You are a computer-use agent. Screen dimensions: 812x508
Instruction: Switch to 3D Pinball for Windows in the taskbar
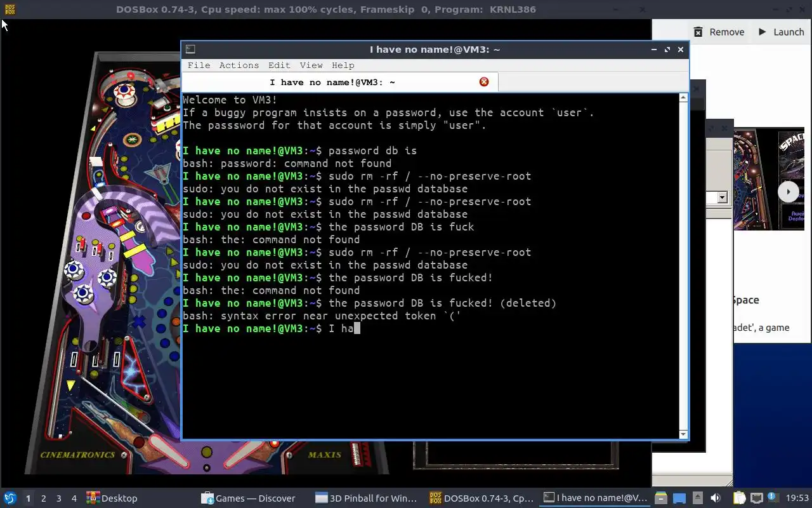366,498
